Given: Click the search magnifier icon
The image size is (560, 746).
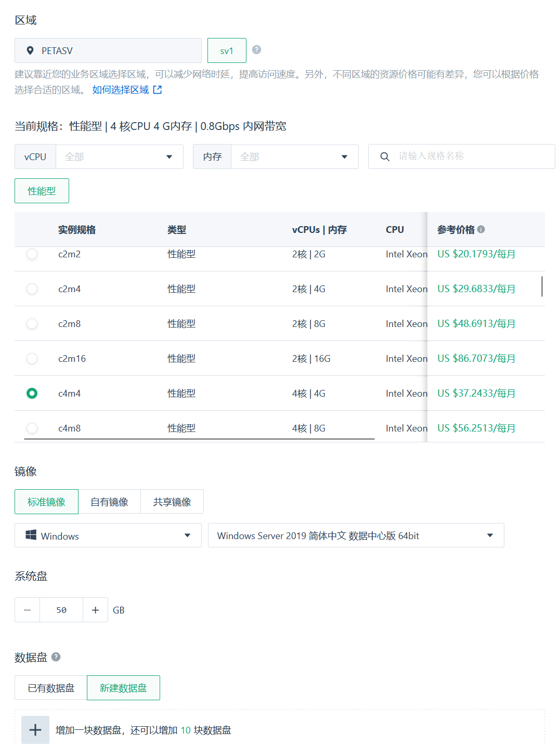Looking at the screenshot, I should [385, 156].
